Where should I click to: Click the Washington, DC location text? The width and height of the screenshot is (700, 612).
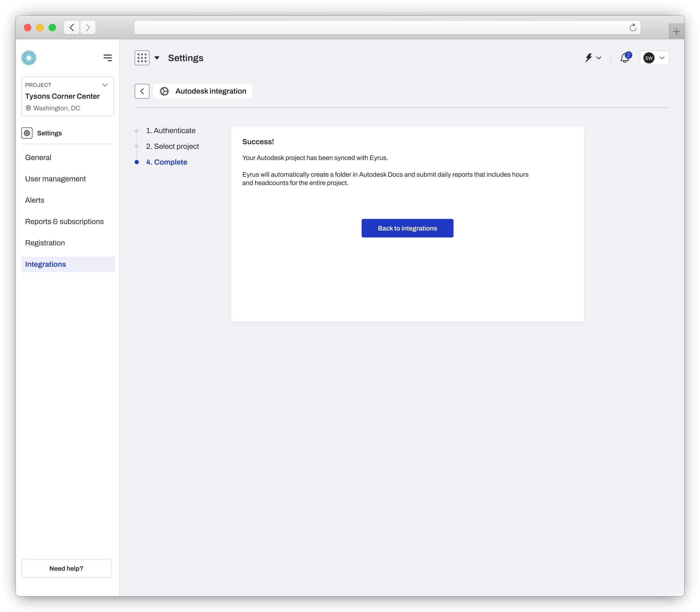[x=57, y=108]
